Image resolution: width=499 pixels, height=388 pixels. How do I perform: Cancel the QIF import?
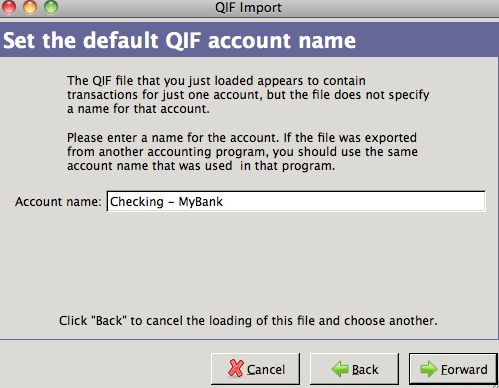click(255, 369)
